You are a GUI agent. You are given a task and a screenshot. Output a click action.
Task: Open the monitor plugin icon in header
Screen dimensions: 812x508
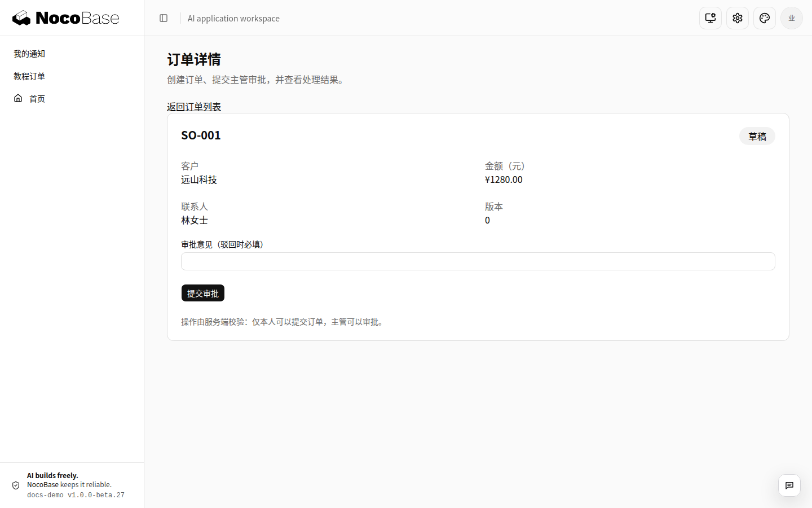pyautogui.click(x=710, y=18)
